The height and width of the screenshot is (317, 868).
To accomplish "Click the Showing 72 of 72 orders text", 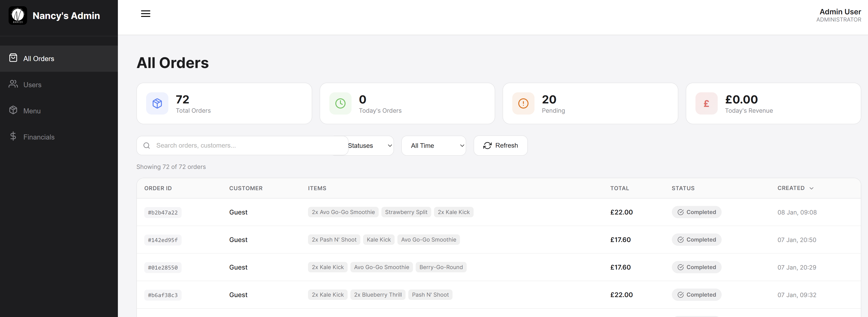I will pos(171,167).
